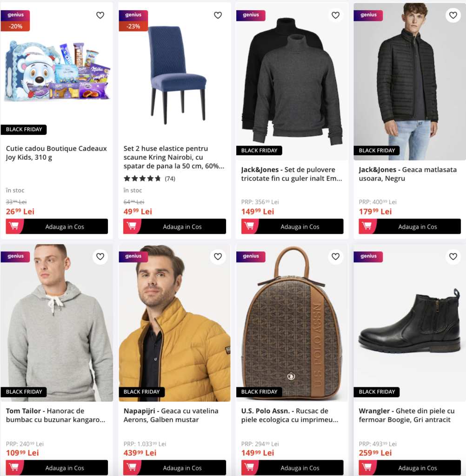This screenshot has height=476, width=466.
Task: Add Jack&Jones pullover set to favorites heart
Action: coord(335,15)
